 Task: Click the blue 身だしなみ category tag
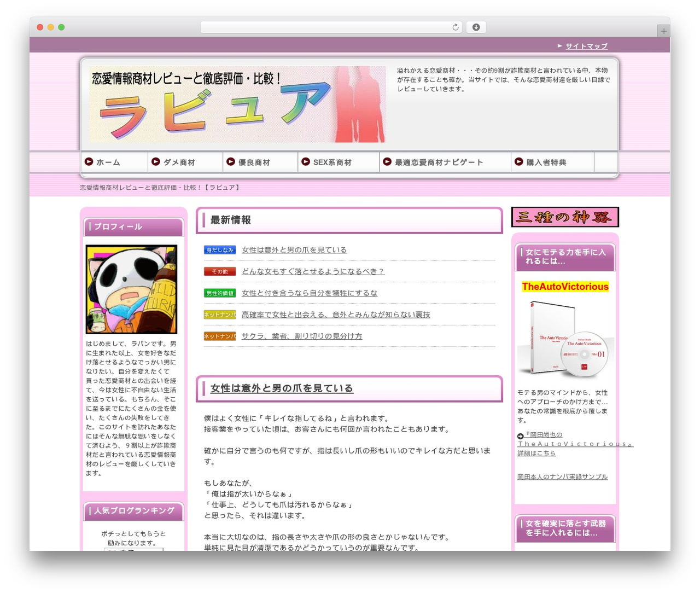click(220, 250)
